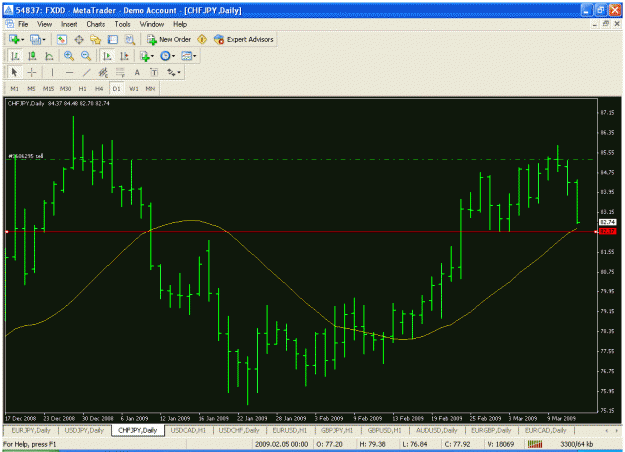Click the New Order button
The width and height of the screenshot is (625, 452).
tap(169, 39)
